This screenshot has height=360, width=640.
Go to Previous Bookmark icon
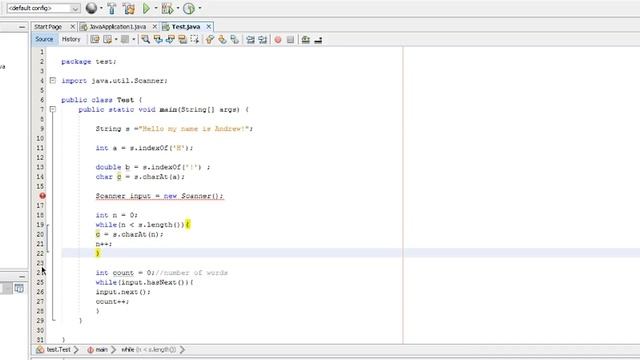click(210, 39)
